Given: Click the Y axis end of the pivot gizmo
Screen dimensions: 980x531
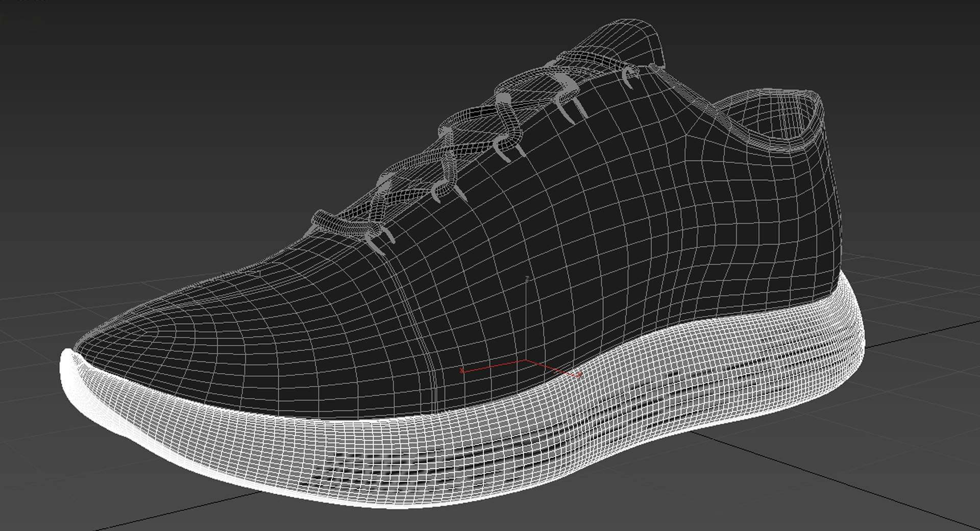Looking at the screenshot, I should click(579, 375).
